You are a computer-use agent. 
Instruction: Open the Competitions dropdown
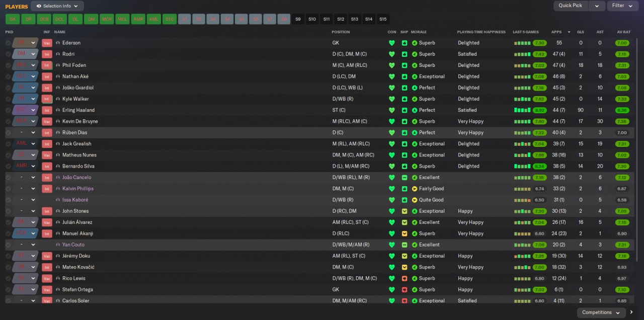point(601,312)
